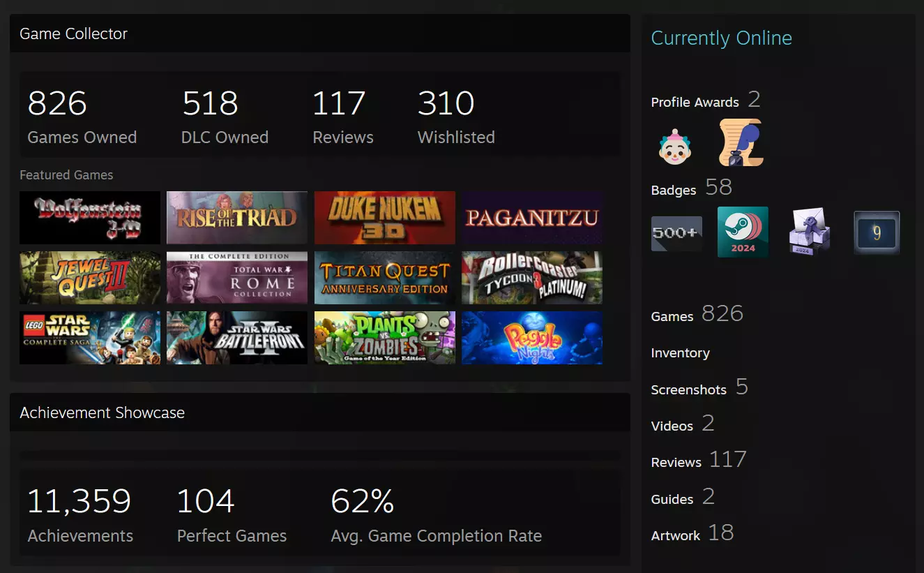
Task: Open the Videos sidebar link
Action: click(683, 424)
